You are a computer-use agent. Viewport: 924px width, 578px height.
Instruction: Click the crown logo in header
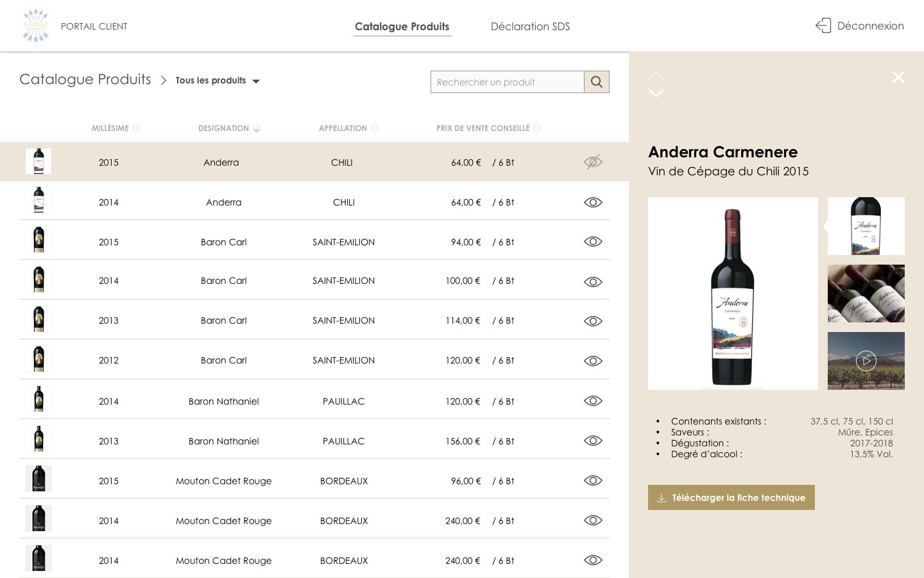35,26
